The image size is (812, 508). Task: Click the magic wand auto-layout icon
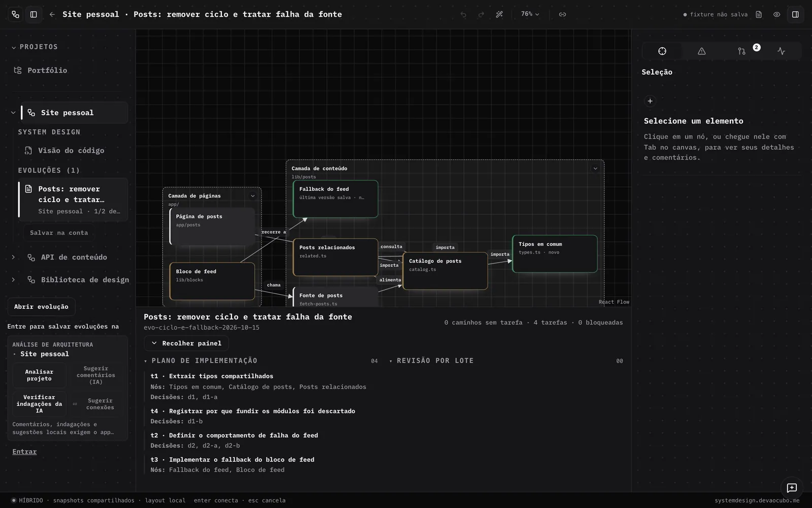(499, 14)
